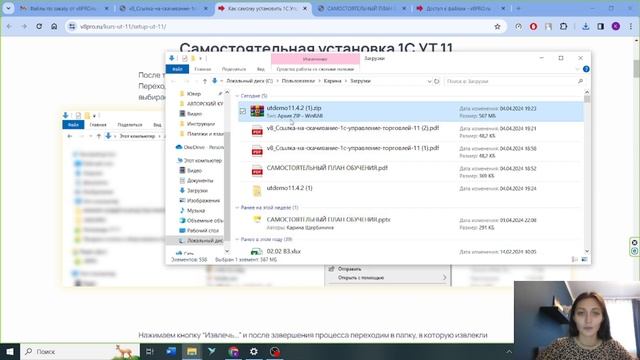Click Карина breadcrumb in address bar
This screenshot has width=640, height=360.
(x=332, y=81)
